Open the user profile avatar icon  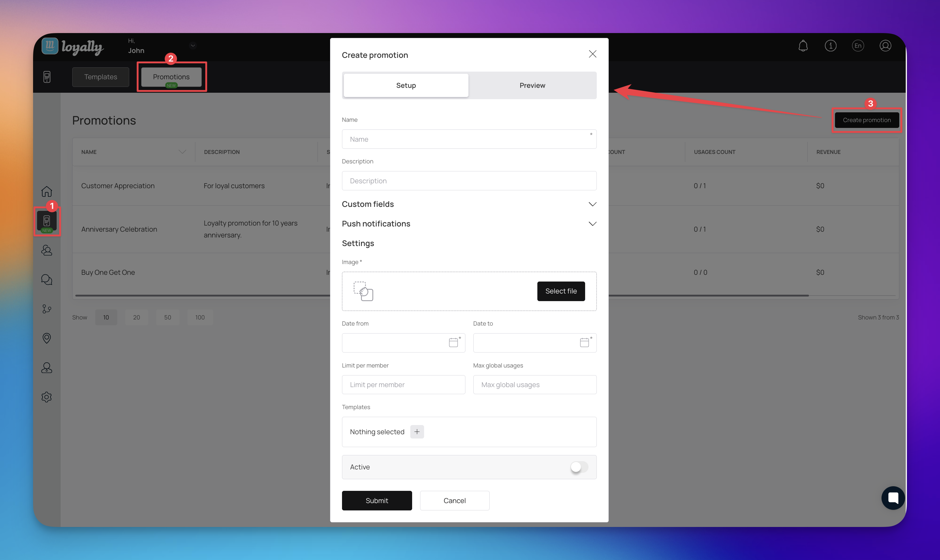point(885,46)
